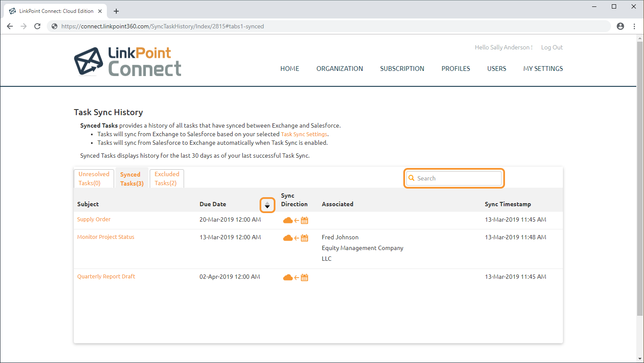Open browser profile account icon

(x=620, y=26)
